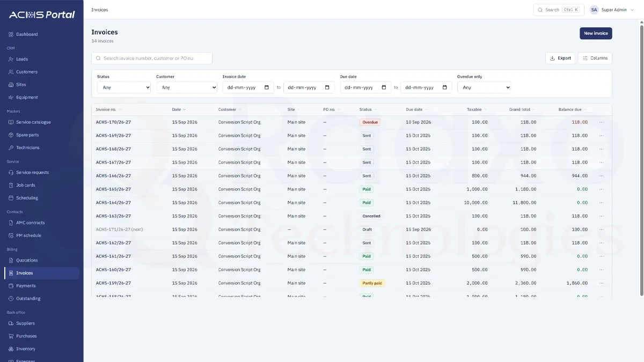Click the ACIS Portal logo
This screenshot has width=644, height=362.
point(42,14)
